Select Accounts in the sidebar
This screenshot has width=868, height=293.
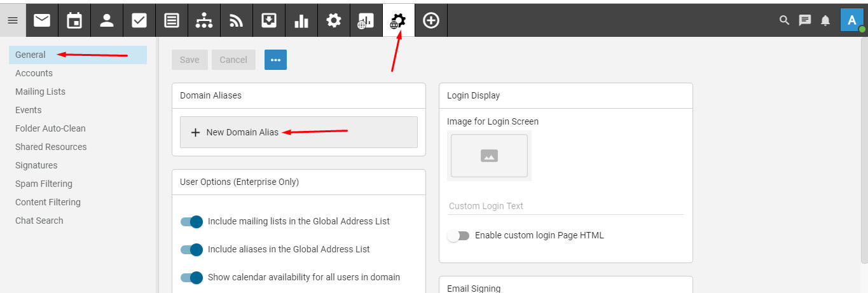tap(34, 73)
